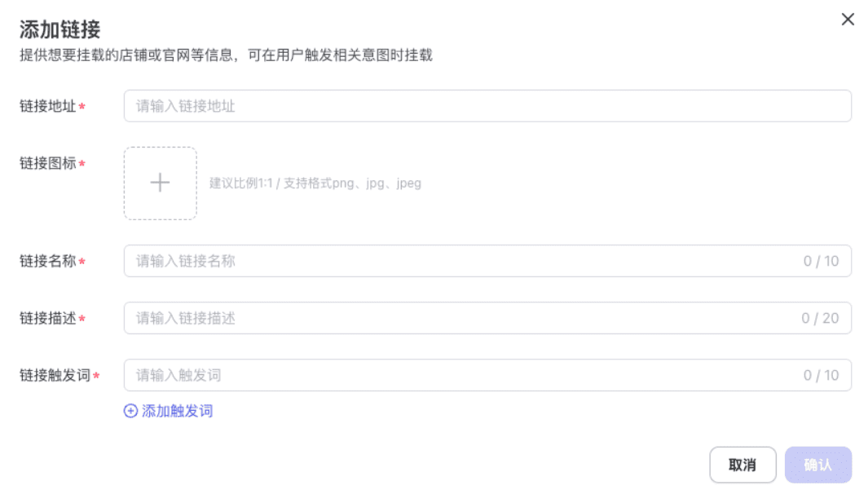Click the 链接名称 label
The height and width of the screenshot is (494, 868).
[x=47, y=261]
